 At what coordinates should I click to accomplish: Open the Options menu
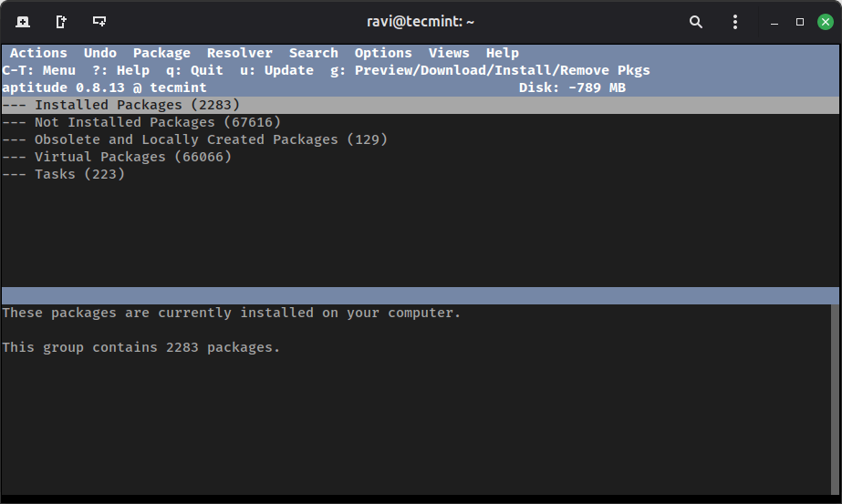[383, 53]
